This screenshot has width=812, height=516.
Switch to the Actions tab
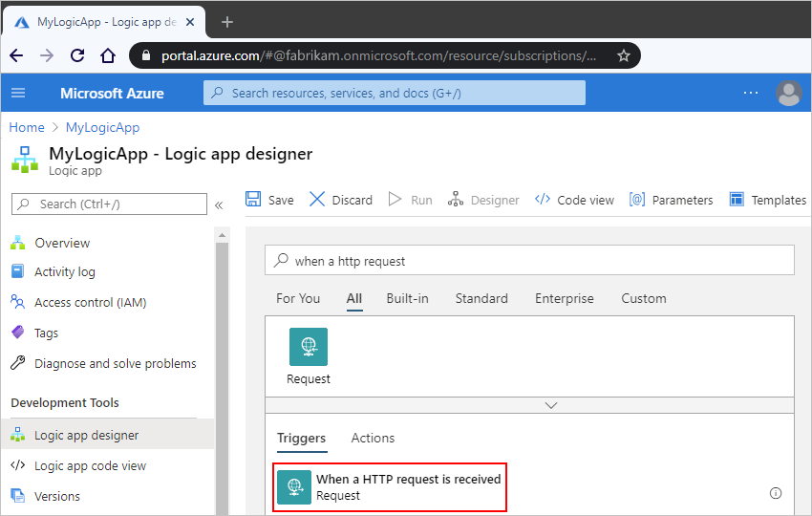point(373,438)
